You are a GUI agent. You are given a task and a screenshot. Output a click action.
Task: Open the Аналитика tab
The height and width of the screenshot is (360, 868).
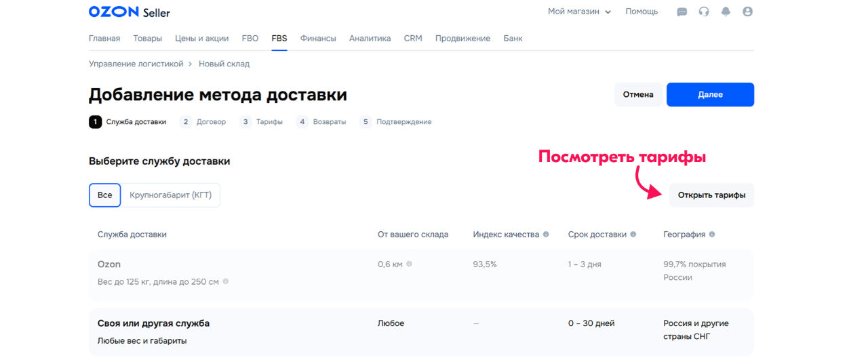pos(370,39)
